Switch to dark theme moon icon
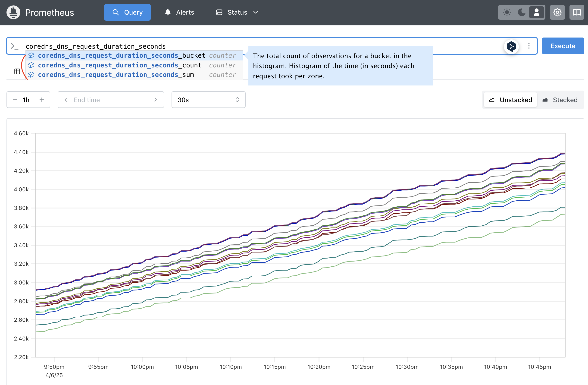Image resolution: width=588 pixels, height=385 pixels. click(522, 12)
